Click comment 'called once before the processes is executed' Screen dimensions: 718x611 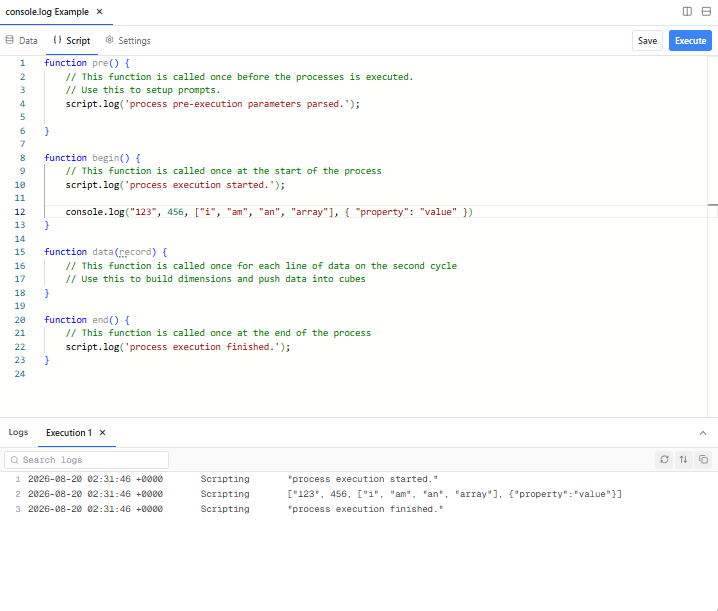coord(239,77)
